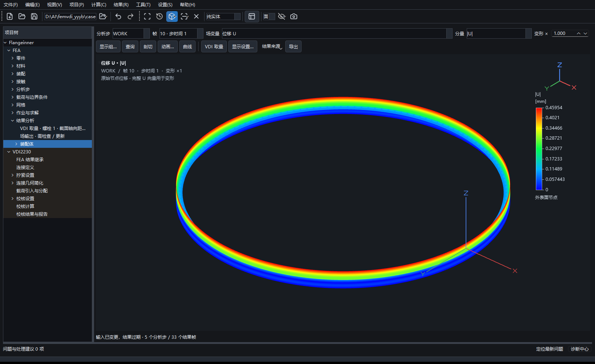Click the undo arrow icon
The image size is (595, 364).
pos(118,16)
